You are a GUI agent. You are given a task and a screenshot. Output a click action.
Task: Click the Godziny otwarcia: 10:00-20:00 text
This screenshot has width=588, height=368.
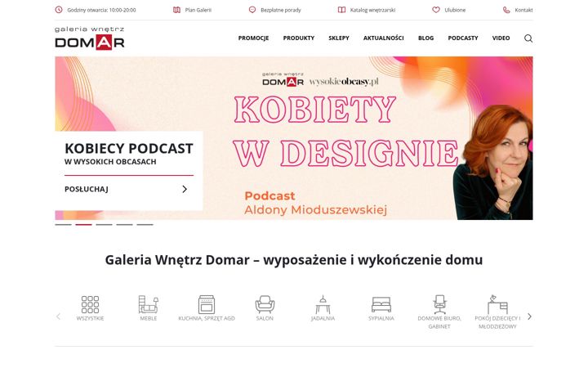[101, 10]
